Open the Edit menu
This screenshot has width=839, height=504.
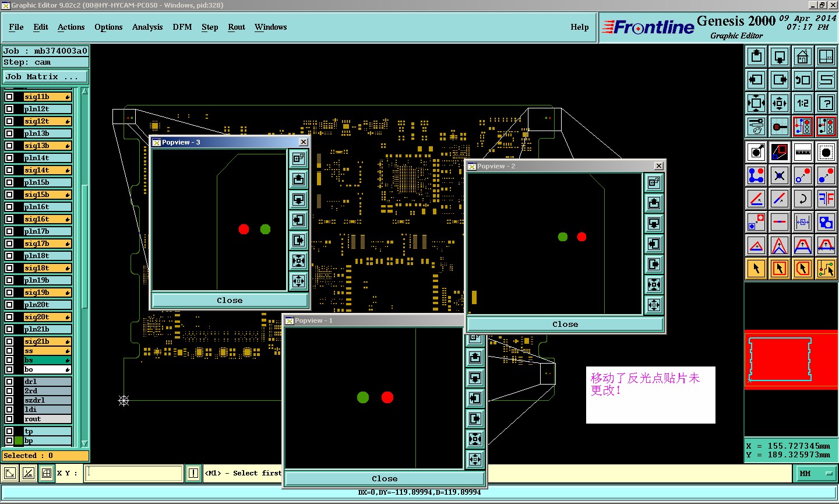tap(41, 27)
